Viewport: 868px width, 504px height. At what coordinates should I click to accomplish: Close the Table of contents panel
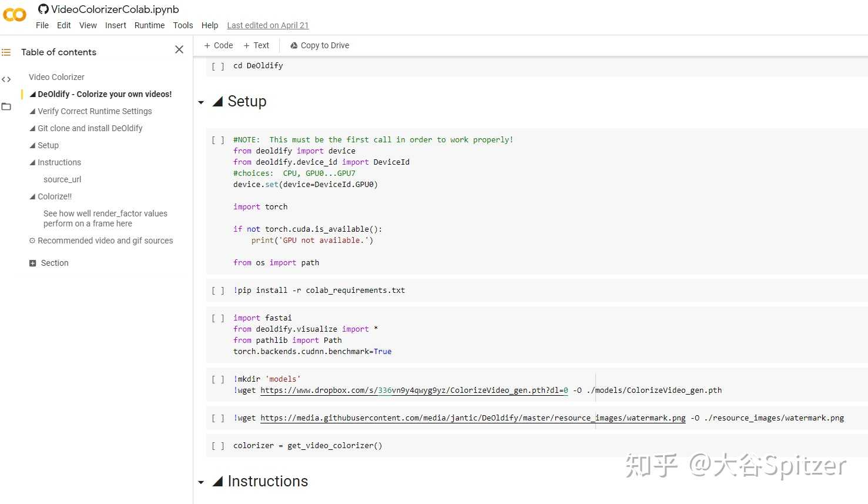[x=179, y=50]
